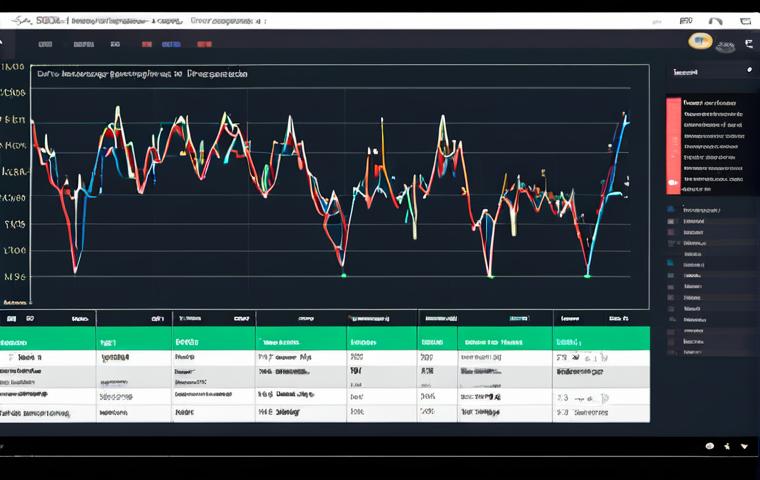This screenshot has height=480, width=760.
Task: Click the small white dot in the sidebar header
Action: tap(749, 70)
